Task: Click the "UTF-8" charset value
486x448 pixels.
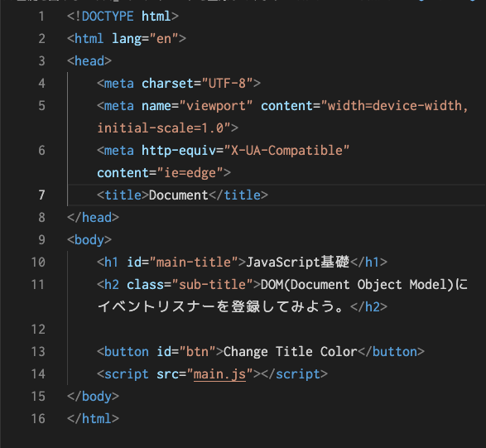Action: 227,84
